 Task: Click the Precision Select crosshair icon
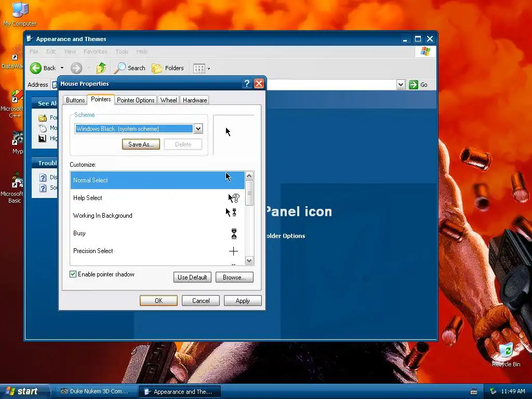233,251
